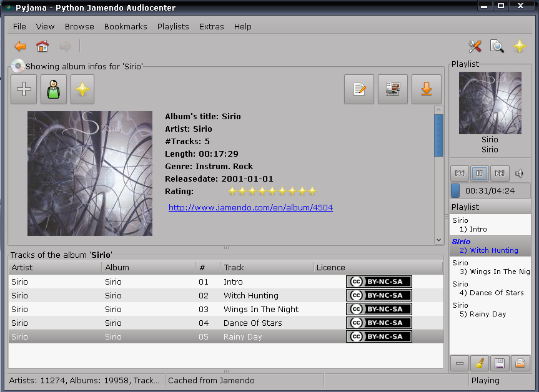This screenshot has width=539, height=392.
Task: Click the CC licence badge for Rainy Day
Action: (379, 336)
